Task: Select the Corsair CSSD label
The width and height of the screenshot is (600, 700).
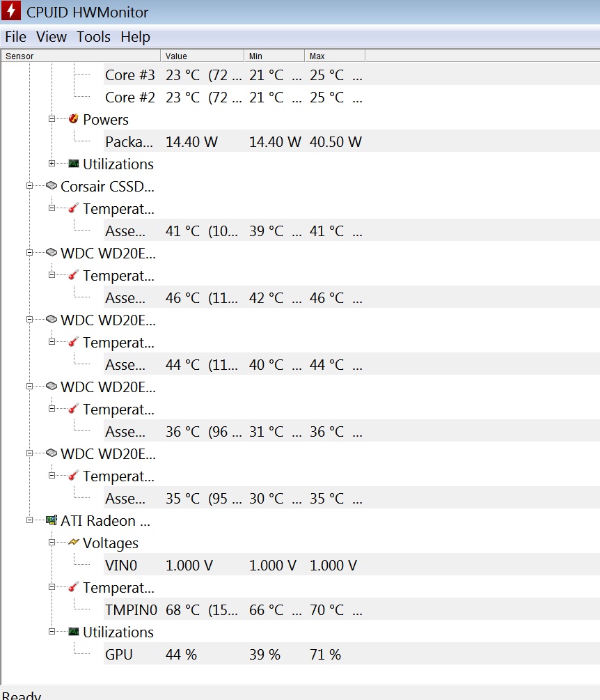Action: (x=107, y=186)
